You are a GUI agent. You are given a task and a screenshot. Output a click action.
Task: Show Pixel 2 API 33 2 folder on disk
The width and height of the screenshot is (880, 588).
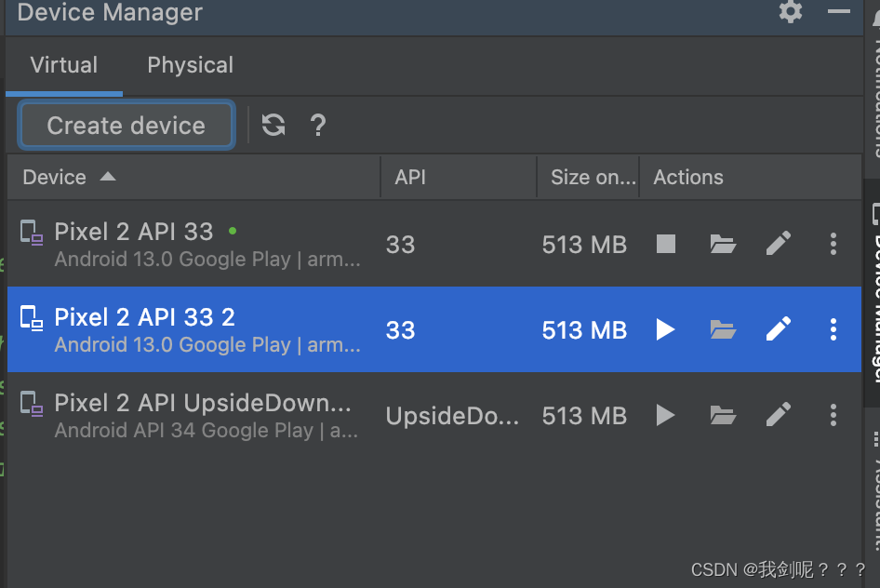722,330
